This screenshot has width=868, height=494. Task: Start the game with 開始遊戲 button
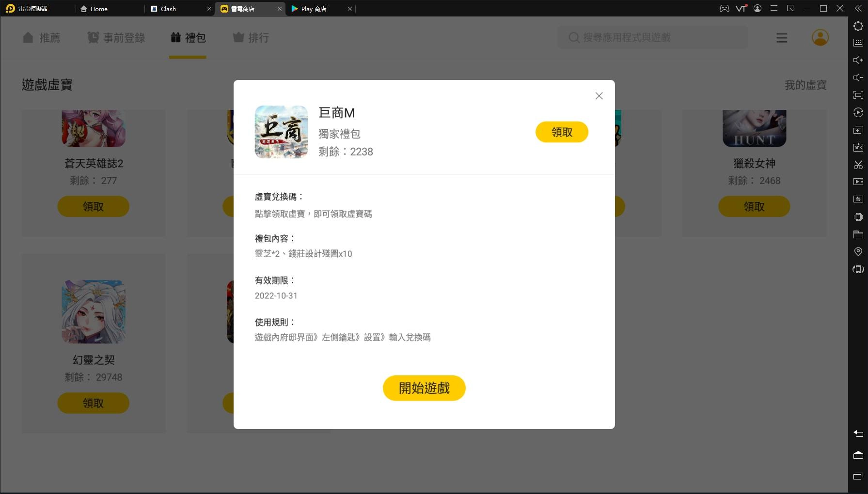(424, 388)
